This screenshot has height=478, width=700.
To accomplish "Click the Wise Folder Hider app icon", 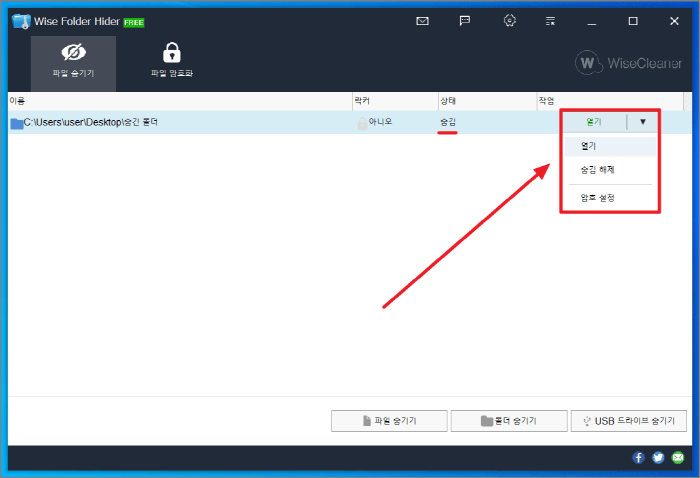I will 21,21.
